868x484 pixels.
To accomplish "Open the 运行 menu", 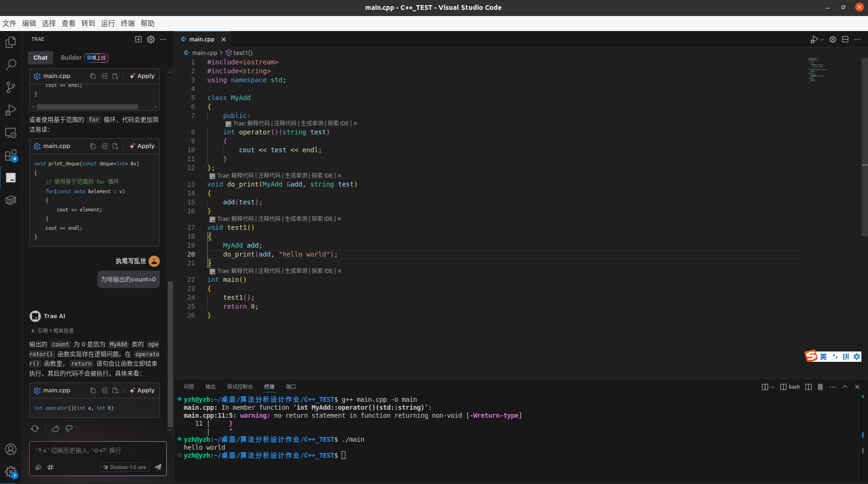I will click(x=108, y=23).
